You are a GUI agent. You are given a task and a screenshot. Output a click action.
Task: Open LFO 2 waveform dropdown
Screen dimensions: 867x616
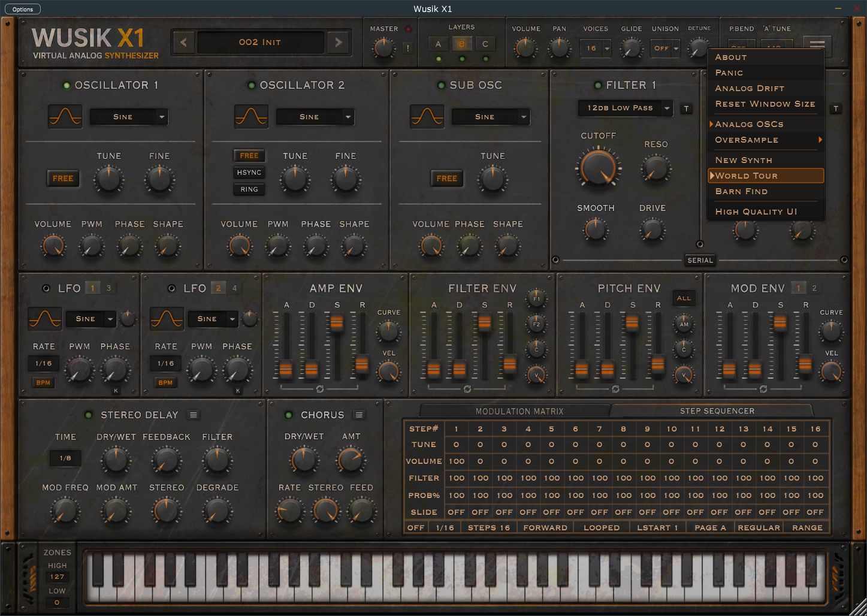point(213,319)
